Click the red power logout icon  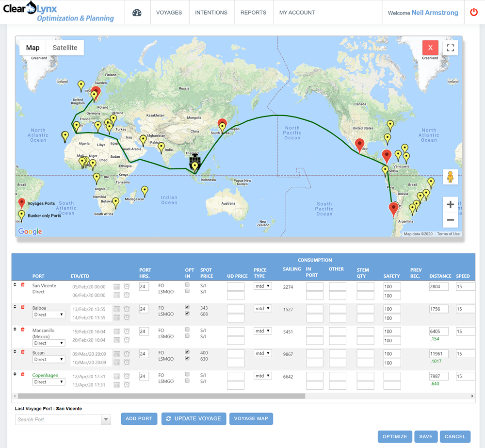click(x=473, y=13)
